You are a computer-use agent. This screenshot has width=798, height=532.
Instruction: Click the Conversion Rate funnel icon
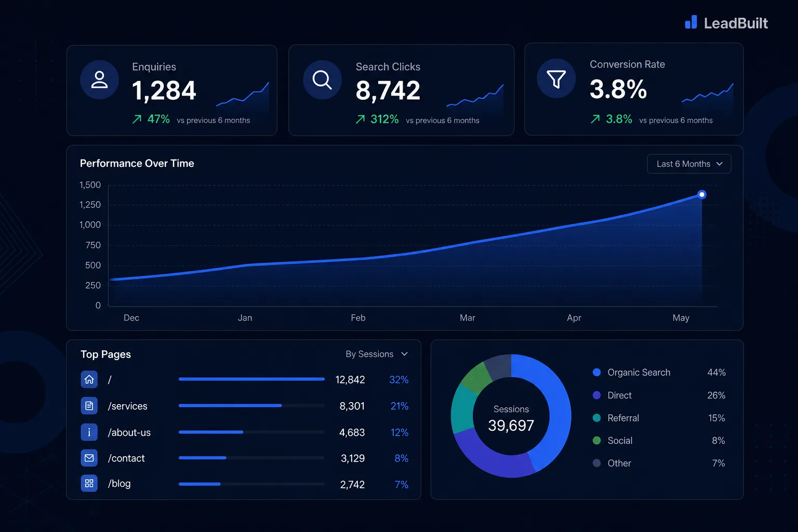click(556, 78)
